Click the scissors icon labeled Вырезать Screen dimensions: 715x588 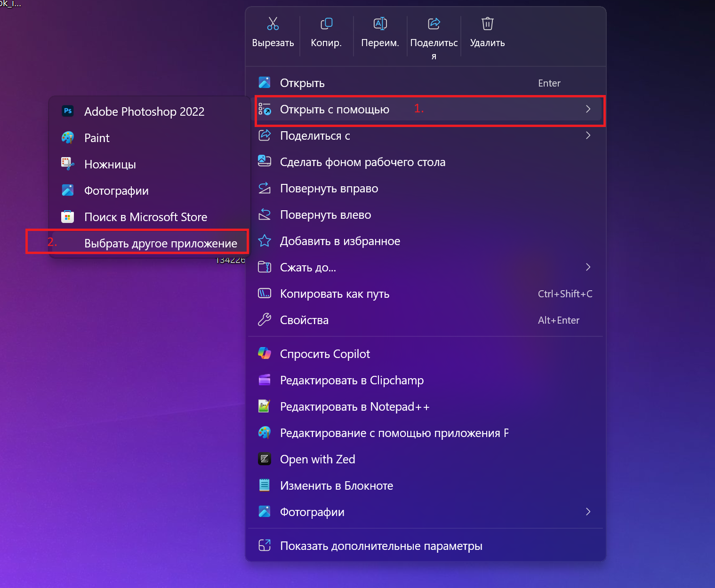click(273, 24)
